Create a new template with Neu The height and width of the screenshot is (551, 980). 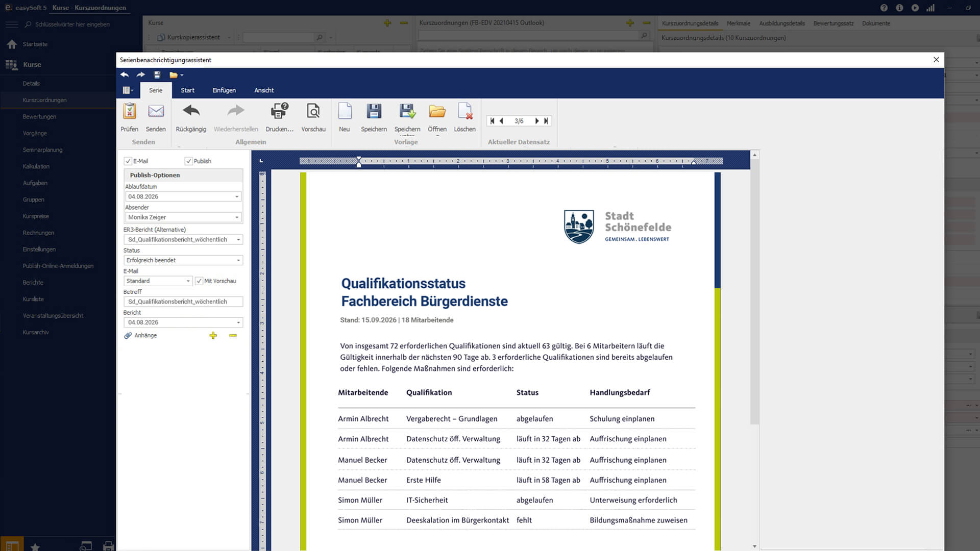pos(345,111)
